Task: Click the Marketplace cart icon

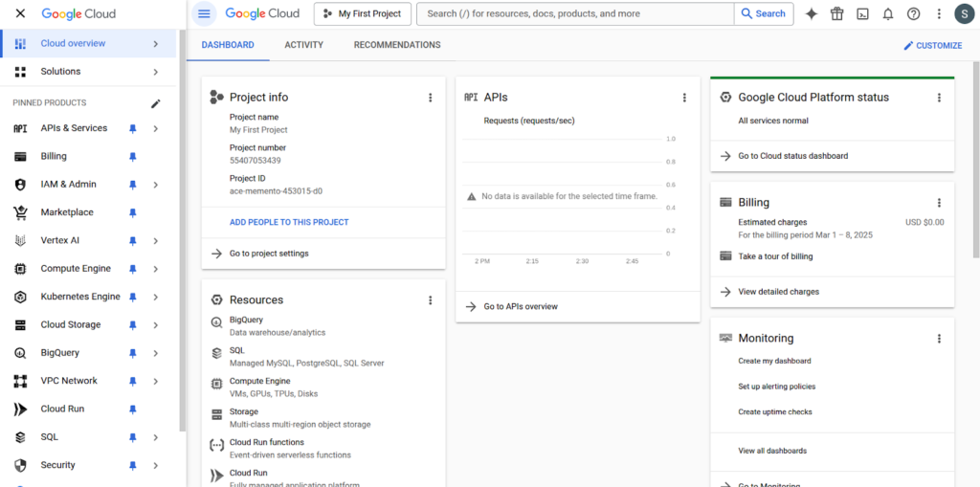Action: [x=21, y=212]
